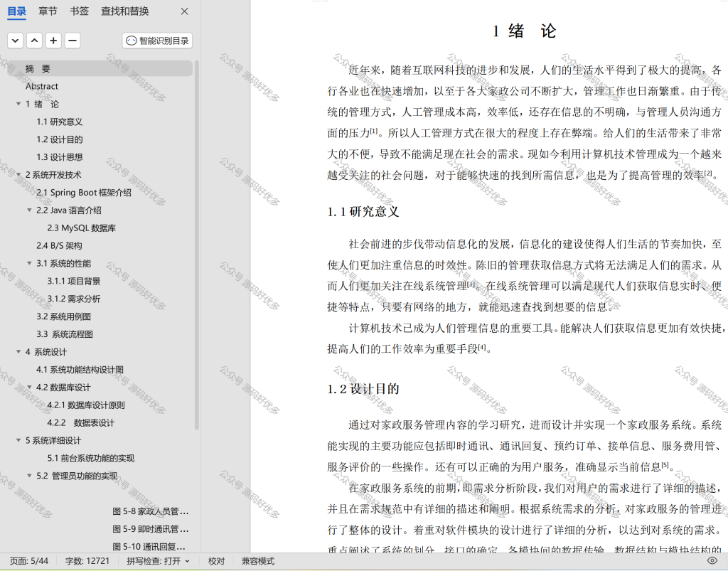This screenshot has height=571, width=728.
Task: Go to 3.3 系统流程图 entry
Action: [65, 334]
